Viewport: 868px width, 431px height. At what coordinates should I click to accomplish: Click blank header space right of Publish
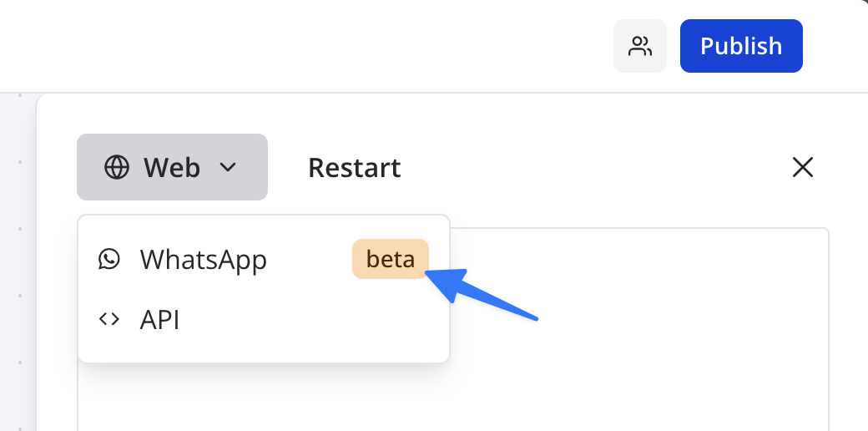click(x=835, y=46)
